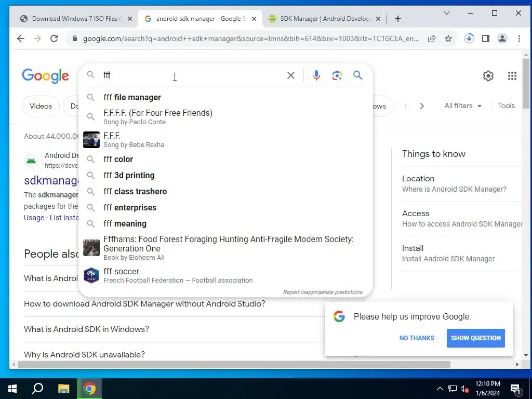Open a new tab with plus
This screenshot has width=532, height=399.
tap(398, 19)
